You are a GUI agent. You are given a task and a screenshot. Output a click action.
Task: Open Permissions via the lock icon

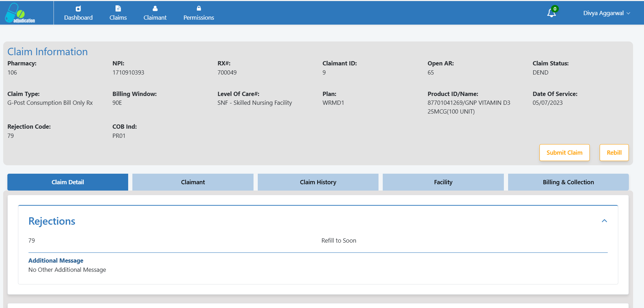coord(199,8)
